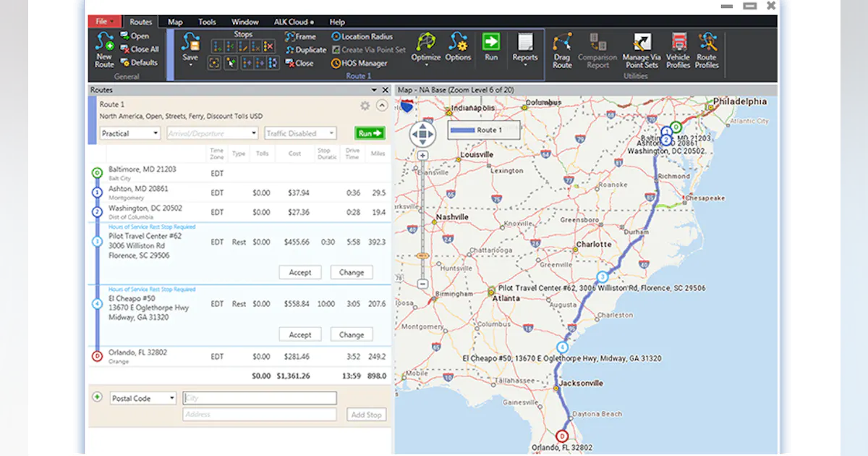Click Open in the General group
This screenshot has height=456, width=868.
[x=135, y=35]
